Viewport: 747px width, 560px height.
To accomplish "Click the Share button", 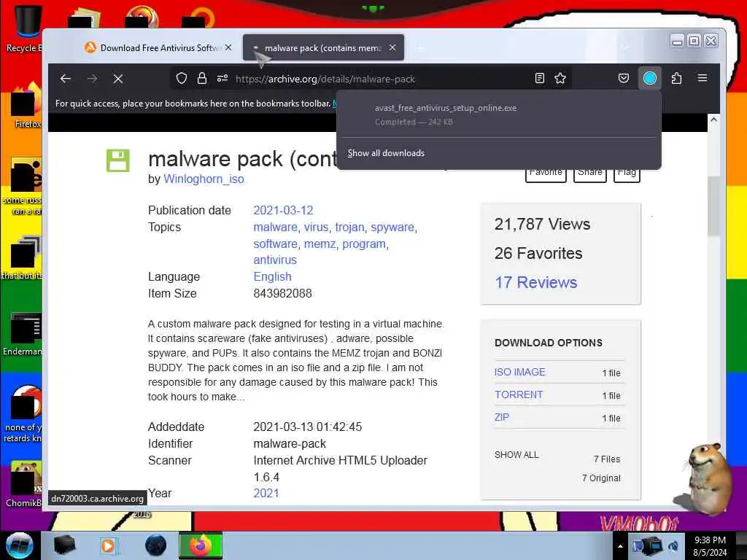I will [x=589, y=174].
